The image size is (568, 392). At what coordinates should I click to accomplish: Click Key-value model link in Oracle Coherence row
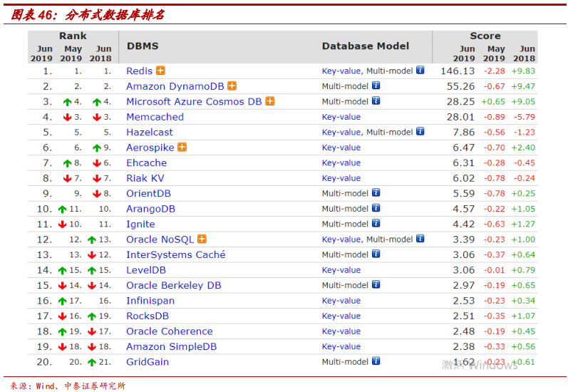point(341,331)
